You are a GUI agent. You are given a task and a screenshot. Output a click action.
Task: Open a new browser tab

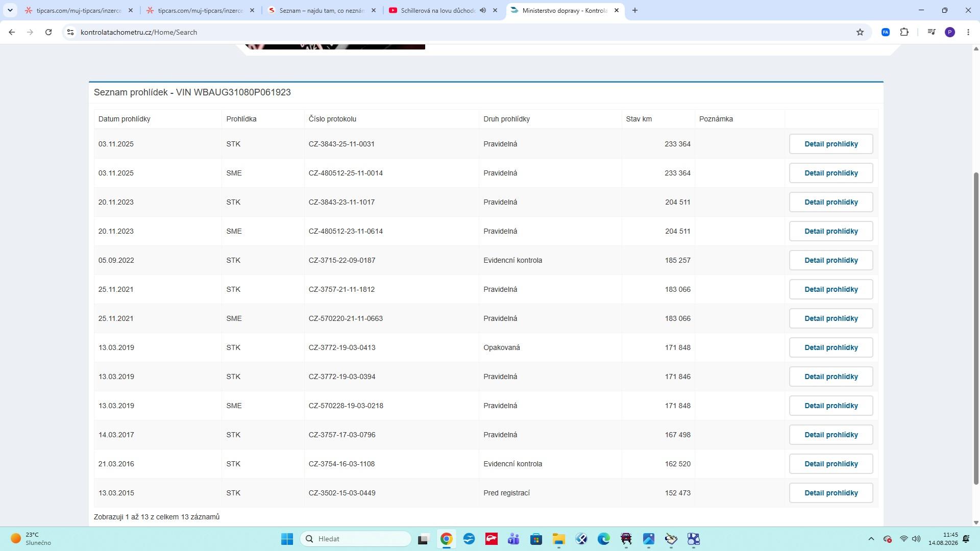[x=635, y=10]
